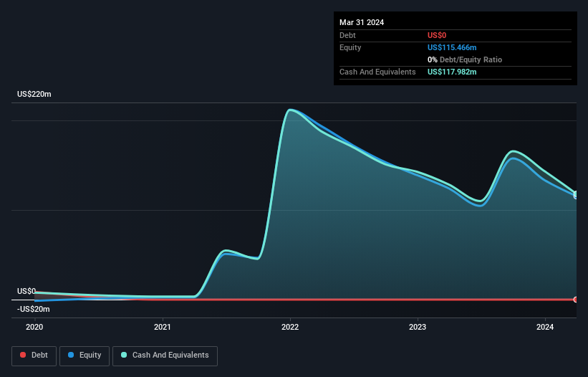Click the 2020 x-axis label

tap(34, 327)
